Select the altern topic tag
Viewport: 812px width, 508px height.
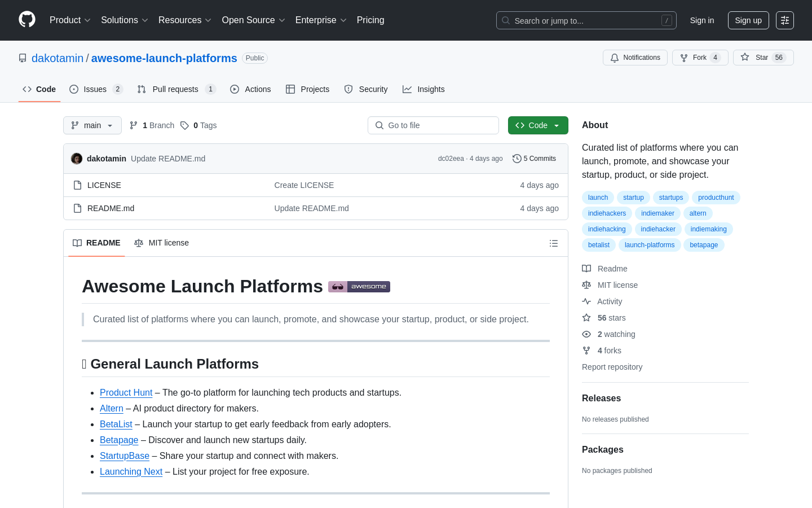(x=698, y=213)
